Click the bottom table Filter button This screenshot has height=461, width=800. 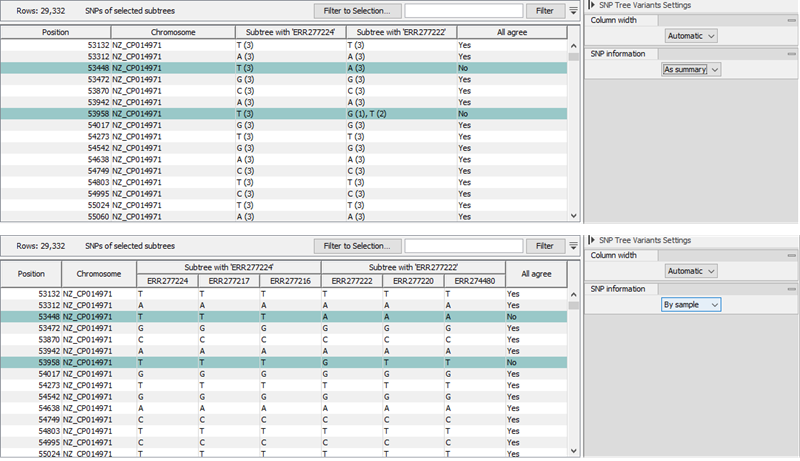click(545, 246)
